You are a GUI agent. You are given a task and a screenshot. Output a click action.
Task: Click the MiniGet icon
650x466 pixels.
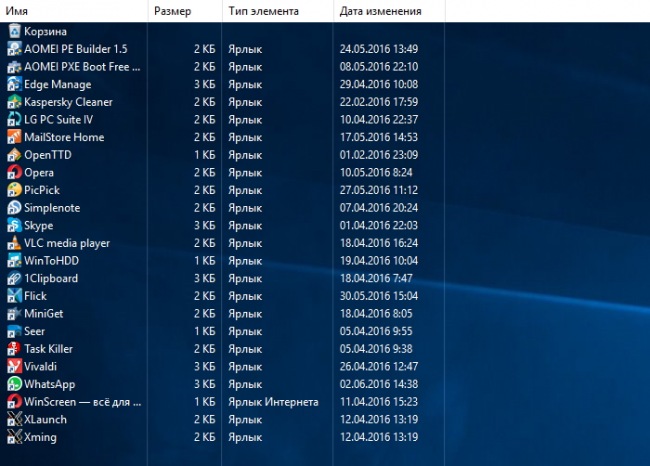click(x=14, y=314)
